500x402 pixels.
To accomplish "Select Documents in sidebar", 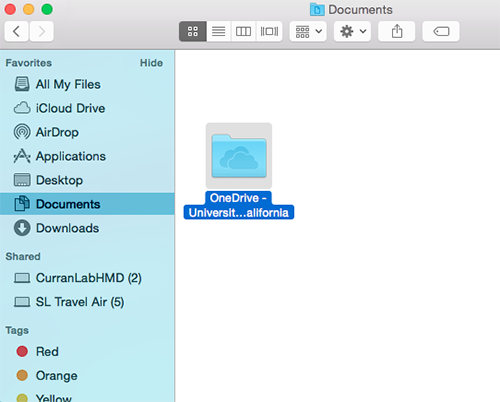I will (x=87, y=204).
